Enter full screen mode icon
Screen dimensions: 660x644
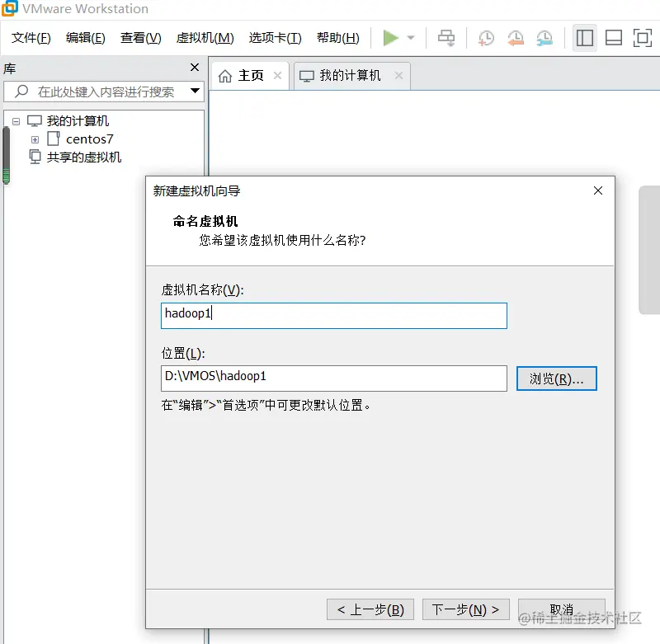coord(641,38)
